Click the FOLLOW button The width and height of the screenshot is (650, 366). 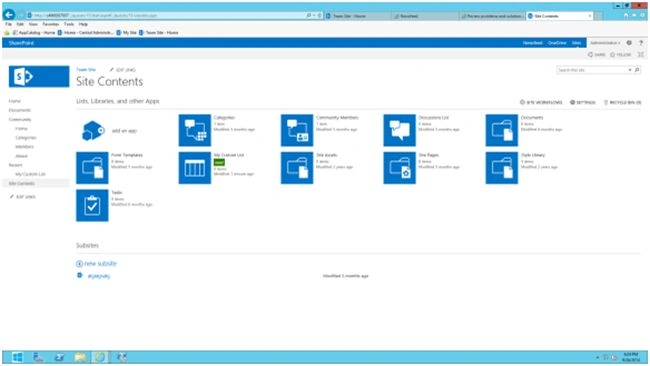tap(621, 55)
